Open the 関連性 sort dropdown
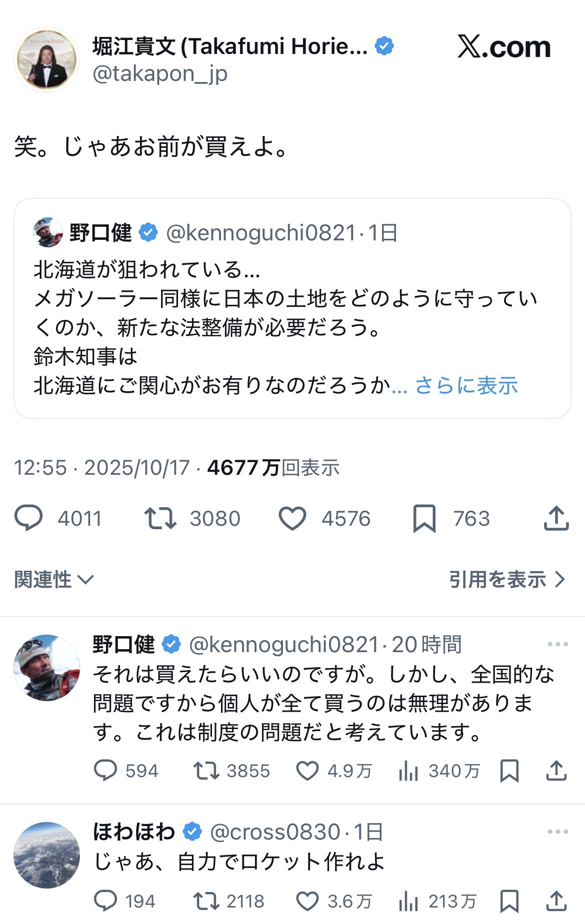This screenshot has height=924, width=585. coord(54,580)
